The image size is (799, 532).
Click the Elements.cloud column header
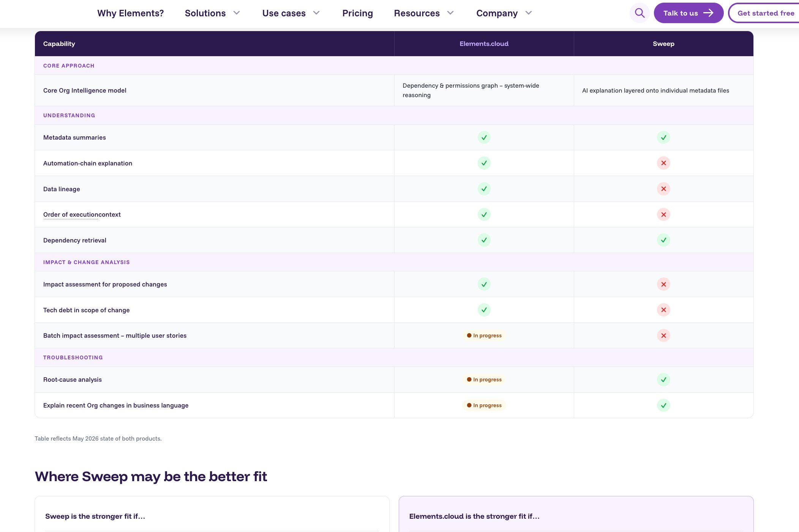tap(484, 44)
